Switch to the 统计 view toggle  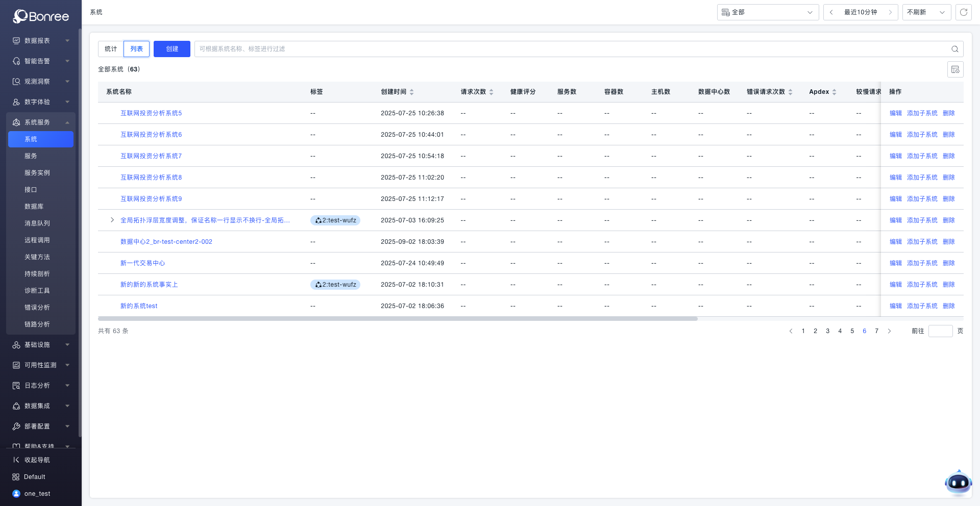click(111, 49)
